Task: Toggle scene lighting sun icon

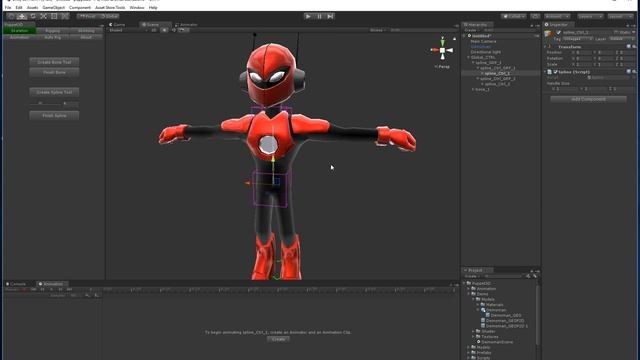Action: tap(164, 30)
